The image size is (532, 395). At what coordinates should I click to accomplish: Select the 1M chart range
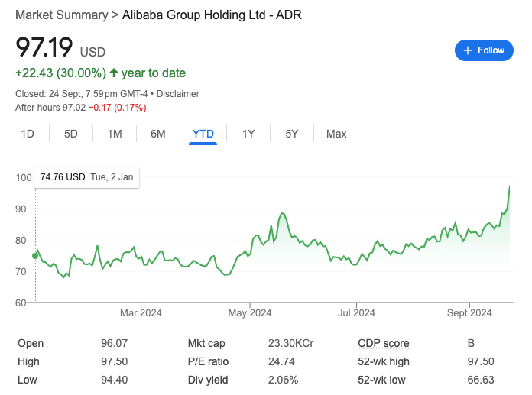tap(115, 134)
